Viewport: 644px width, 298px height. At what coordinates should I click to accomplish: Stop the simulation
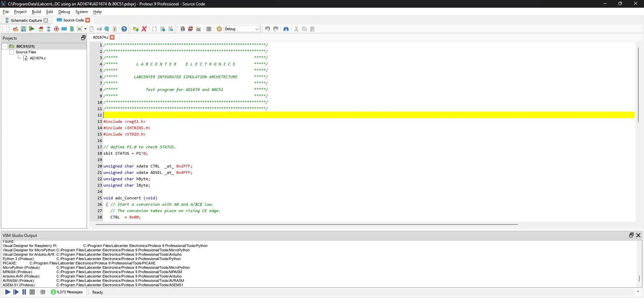coord(32,292)
